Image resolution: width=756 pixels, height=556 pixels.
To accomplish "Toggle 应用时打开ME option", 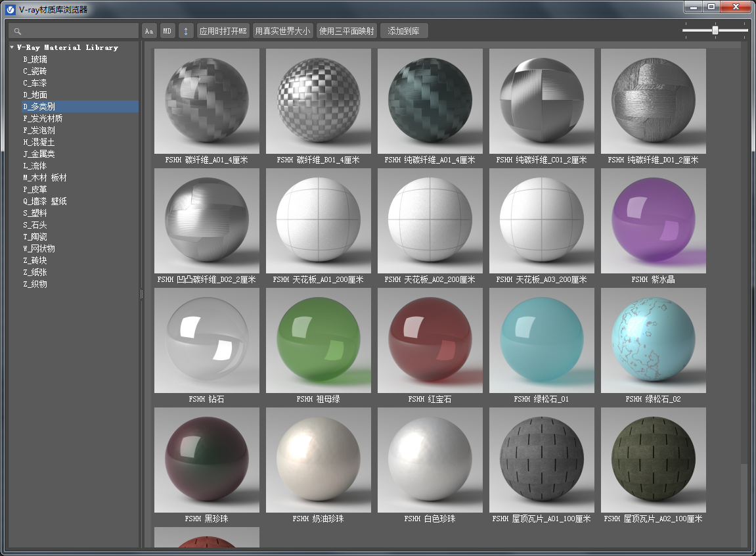I will click(x=223, y=32).
